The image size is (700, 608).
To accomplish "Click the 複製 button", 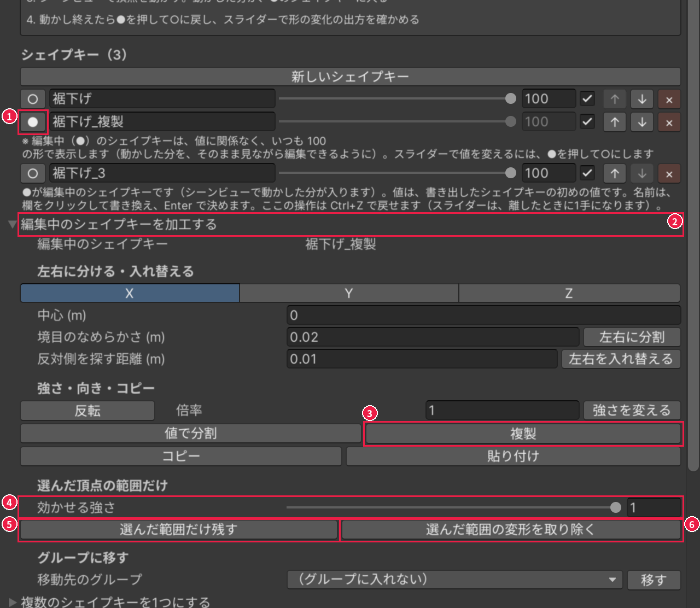I will coord(523,434).
